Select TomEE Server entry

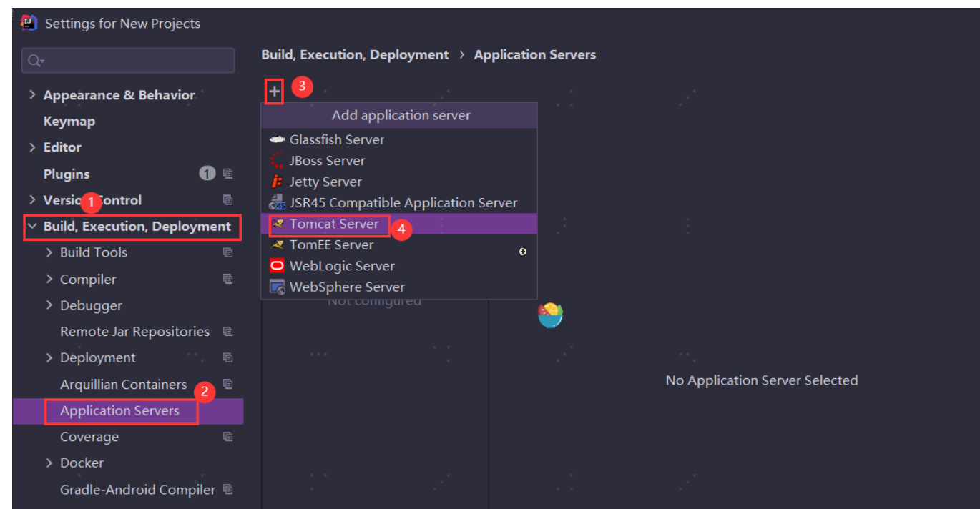[x=399, y=244]
